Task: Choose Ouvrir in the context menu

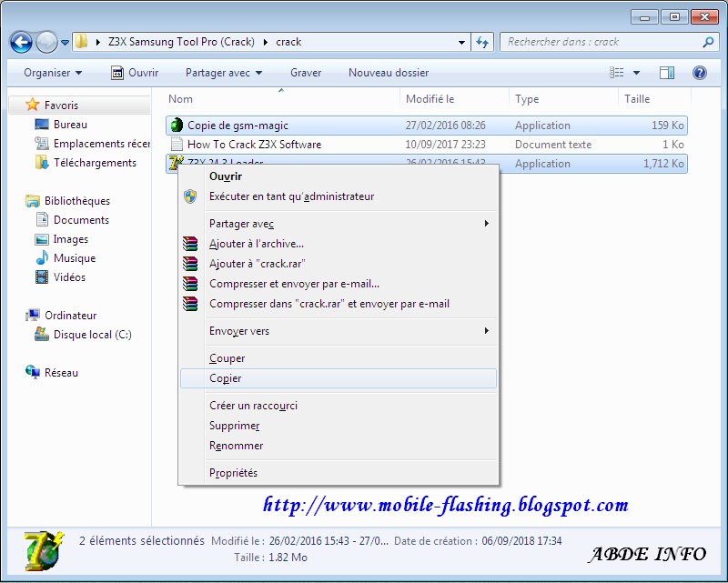Action: (x=339, y=176)
